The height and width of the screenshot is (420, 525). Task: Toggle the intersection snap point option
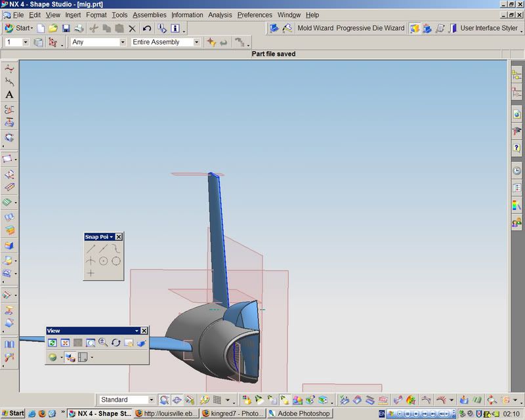[x=91, y=261]
